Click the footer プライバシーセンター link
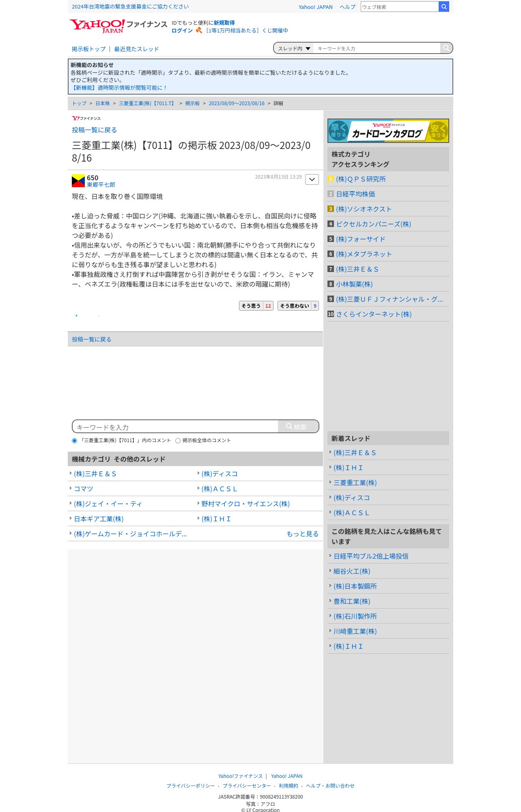521x812 pixels. point(247,786)
